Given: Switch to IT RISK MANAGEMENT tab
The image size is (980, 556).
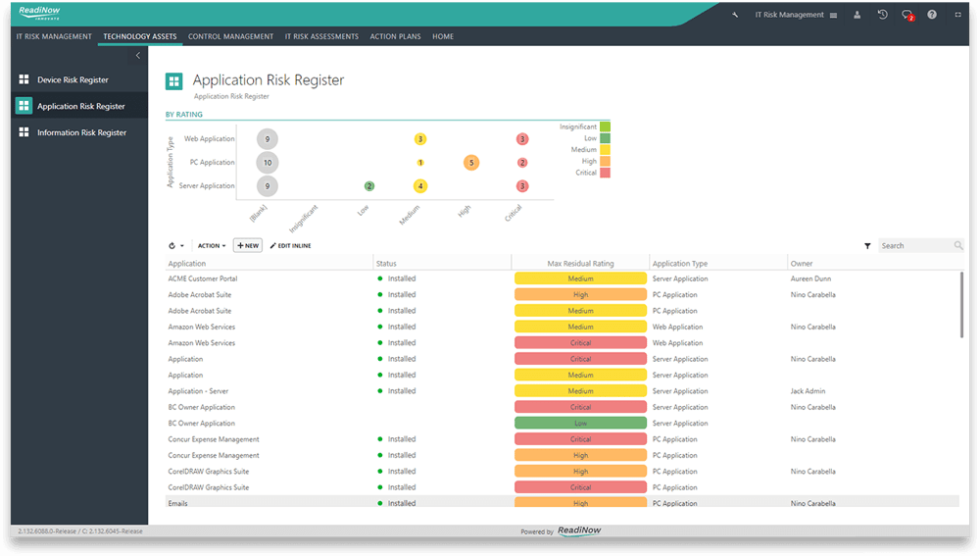Looking at the screenshot, I should [54, 36].
